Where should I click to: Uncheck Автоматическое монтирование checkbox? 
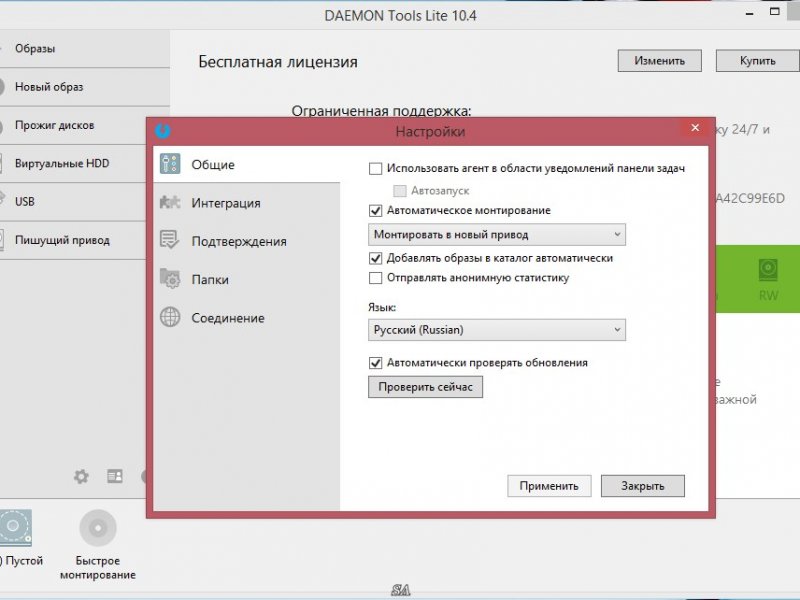[x=376, y=210]
